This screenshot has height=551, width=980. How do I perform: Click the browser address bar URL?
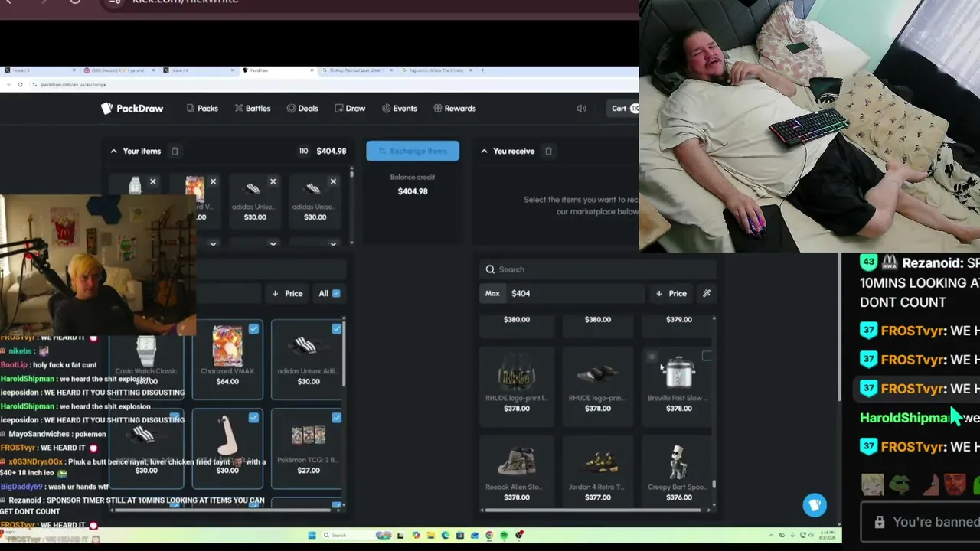click(x=73, y=84)
